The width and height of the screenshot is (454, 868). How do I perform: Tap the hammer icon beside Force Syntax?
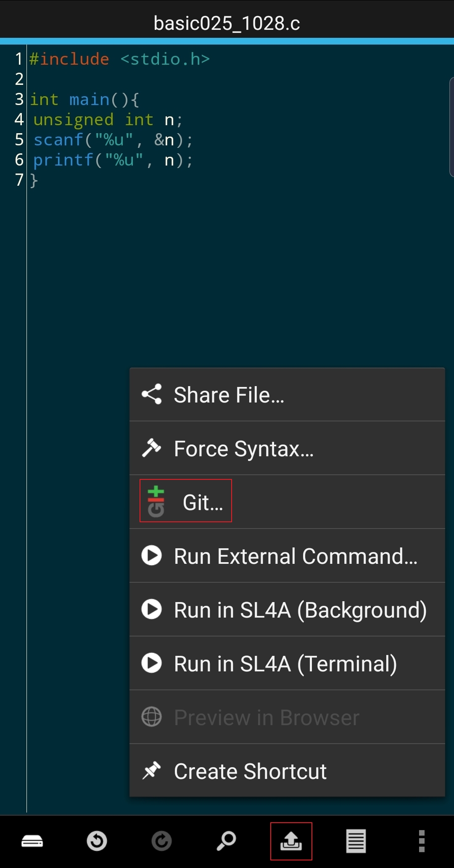(x=152, y=447)
